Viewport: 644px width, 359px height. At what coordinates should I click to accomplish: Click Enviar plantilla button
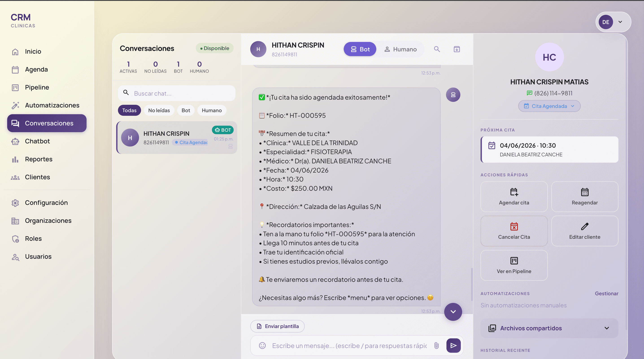(278, 326)
